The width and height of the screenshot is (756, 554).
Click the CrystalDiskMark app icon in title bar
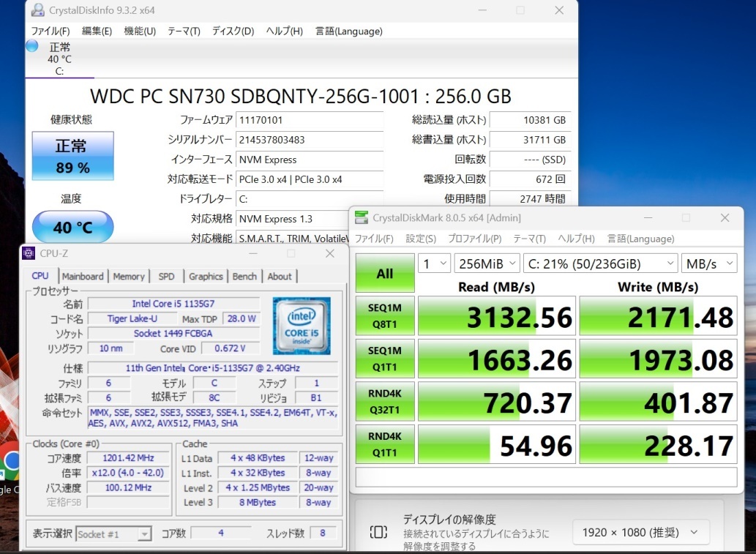[362, 218]
